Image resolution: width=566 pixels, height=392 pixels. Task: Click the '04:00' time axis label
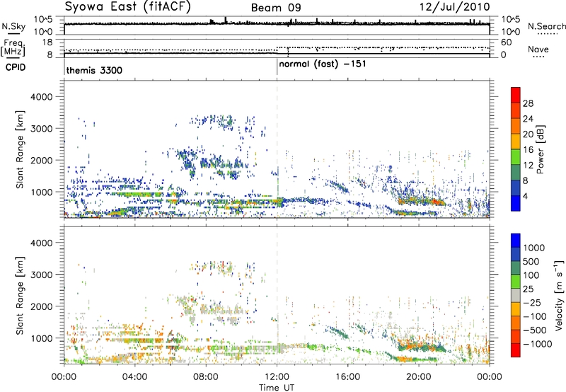[134, 377]
